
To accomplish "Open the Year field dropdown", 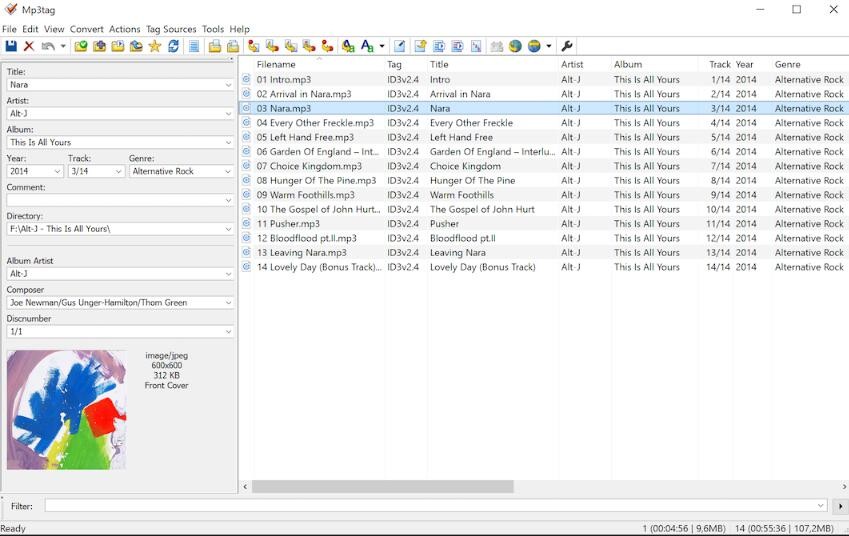I will click(x=57, y=172).
